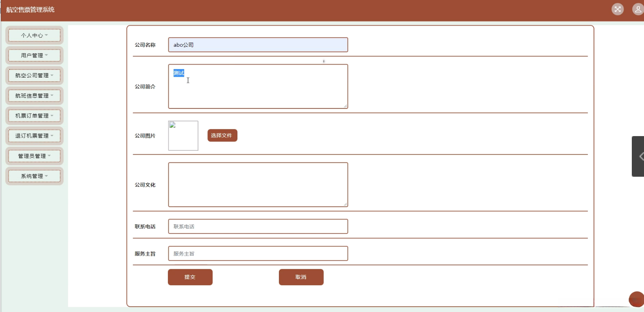
Task: Expand the 个人中心 menu
Action: [x=35, y=35]
